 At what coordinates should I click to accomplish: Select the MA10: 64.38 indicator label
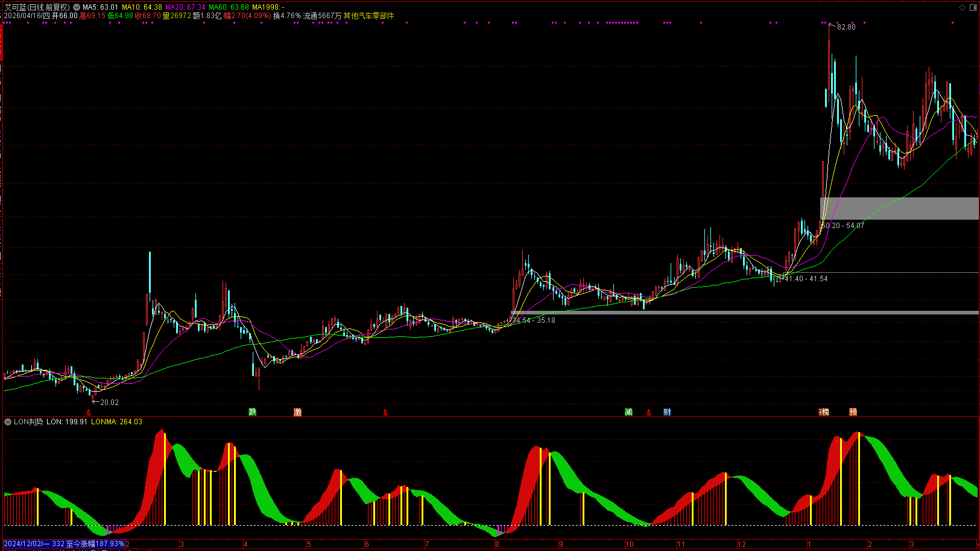[x=142, y=7]
